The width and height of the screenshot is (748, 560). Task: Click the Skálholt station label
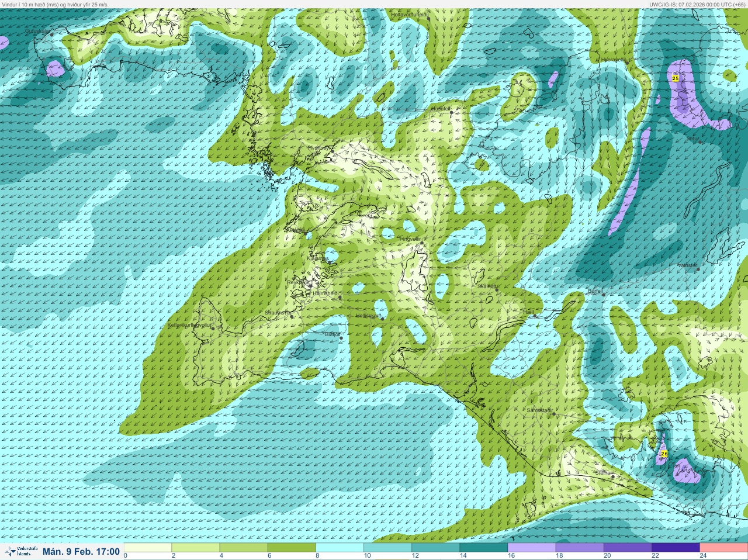(487, 286)
